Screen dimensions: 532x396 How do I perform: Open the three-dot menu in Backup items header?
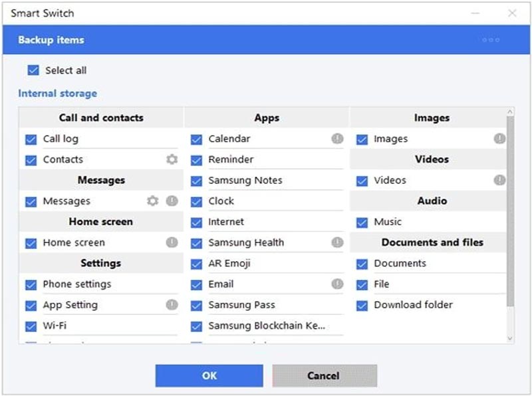tap(490, 40)
